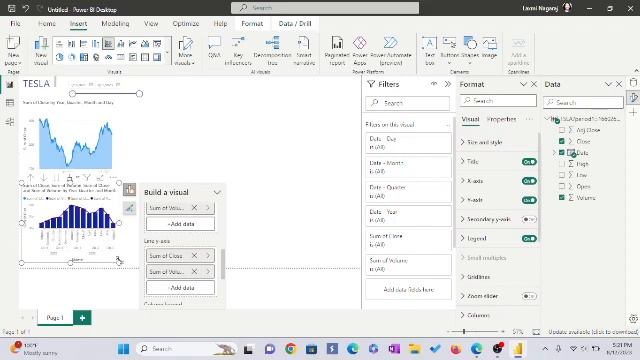Switch to the Home ribbon tab

(x=47, y=24)
